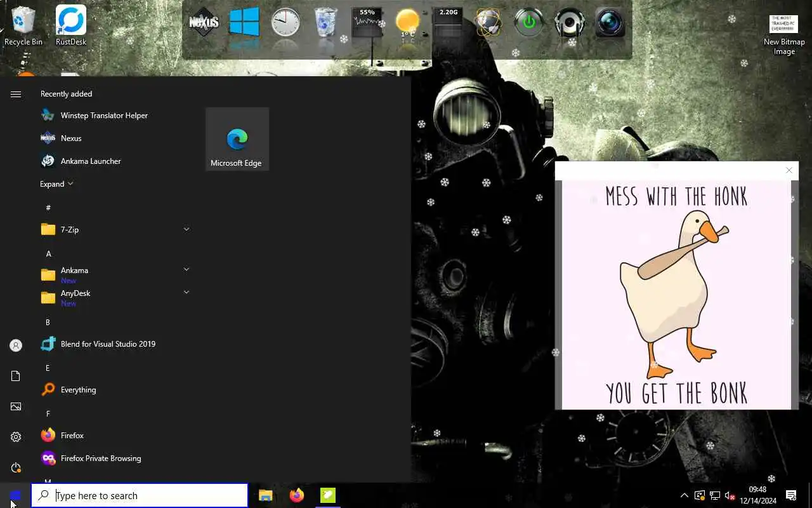Open Documents from the Start sidebar
812x508 pixels.
(x=16, y=376)
